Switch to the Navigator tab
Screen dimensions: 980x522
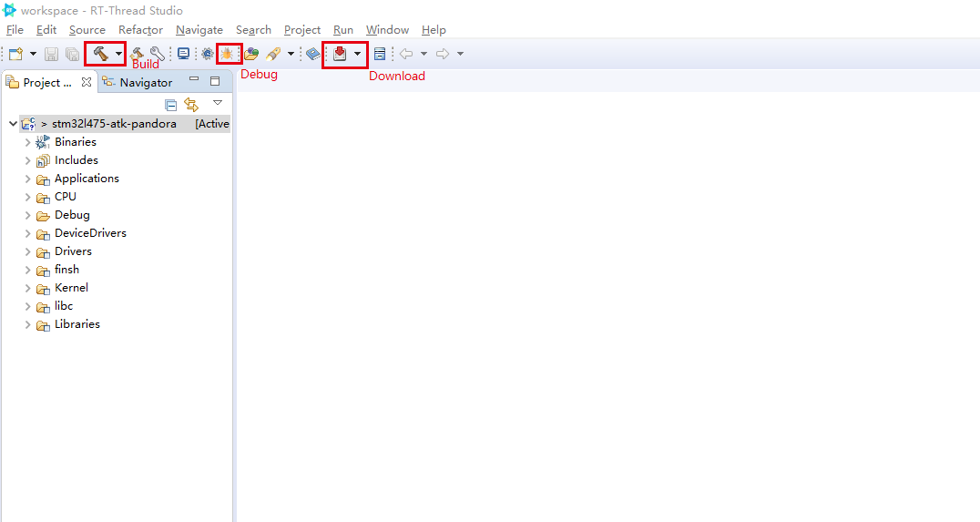point(138,83)
